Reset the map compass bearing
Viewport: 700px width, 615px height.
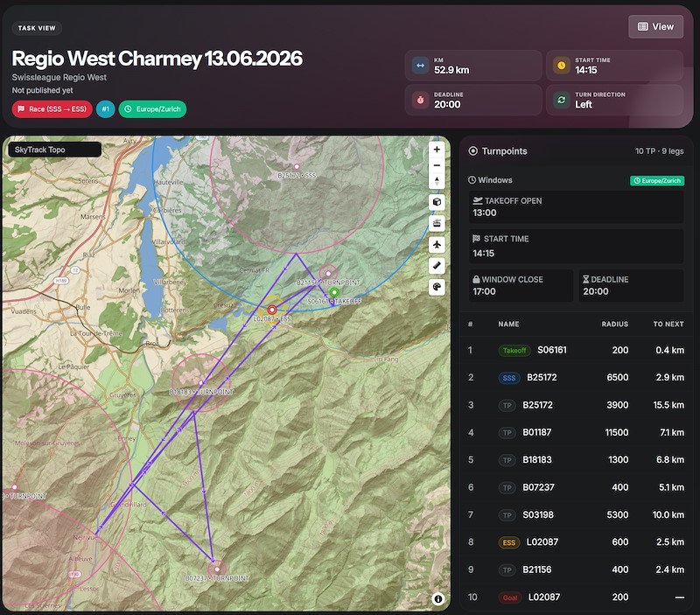(x=437, y=181)
